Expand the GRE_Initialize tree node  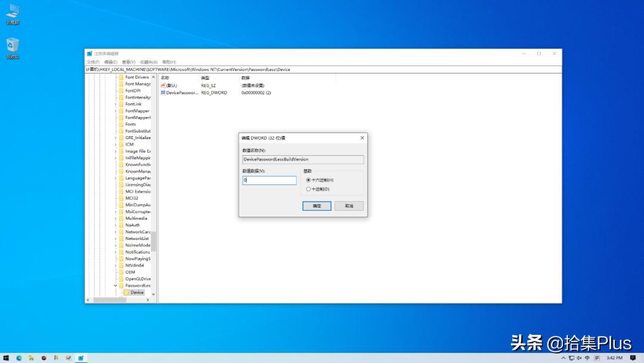115,137
